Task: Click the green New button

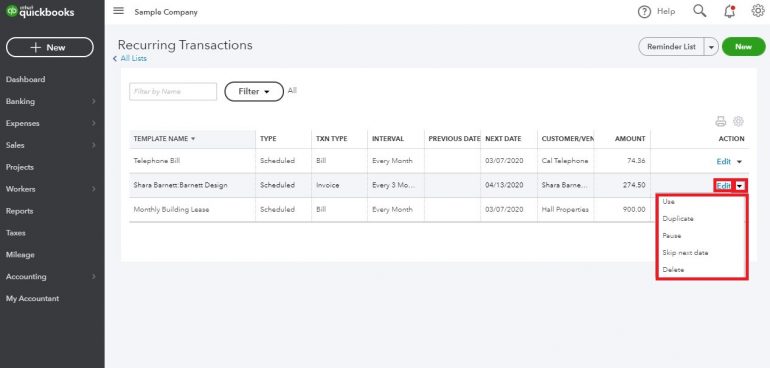Action: tap(743, 47)
